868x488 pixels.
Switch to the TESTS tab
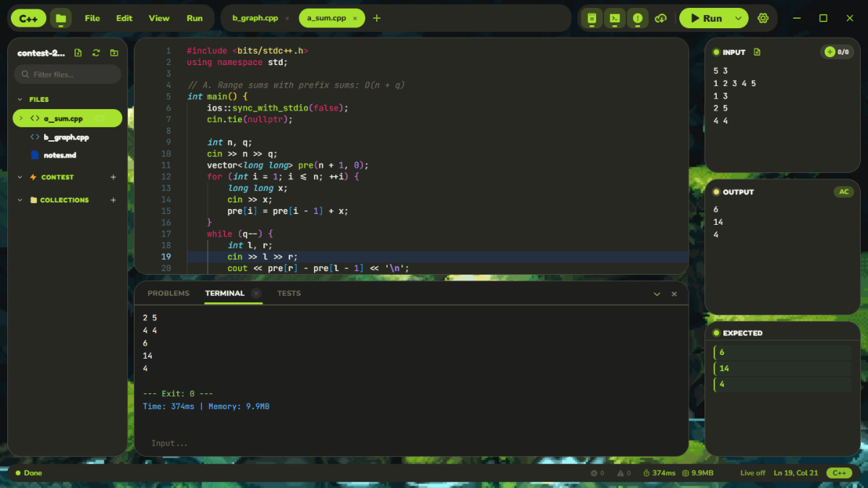pyautogui.click(x=289, y=294)
